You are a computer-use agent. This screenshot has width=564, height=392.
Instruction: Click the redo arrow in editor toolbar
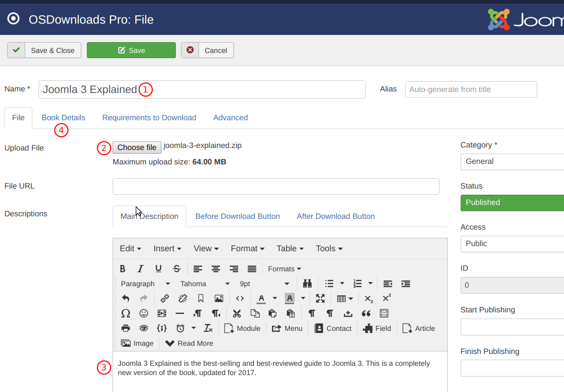coord(143,298)
